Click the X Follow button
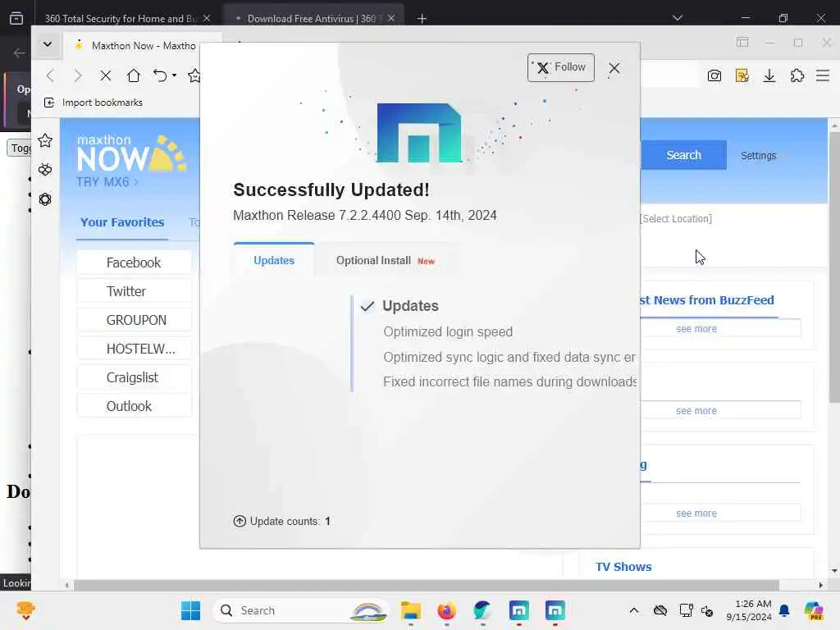The width and height of the screenshot is (840, 630). [x=560, y=67]
